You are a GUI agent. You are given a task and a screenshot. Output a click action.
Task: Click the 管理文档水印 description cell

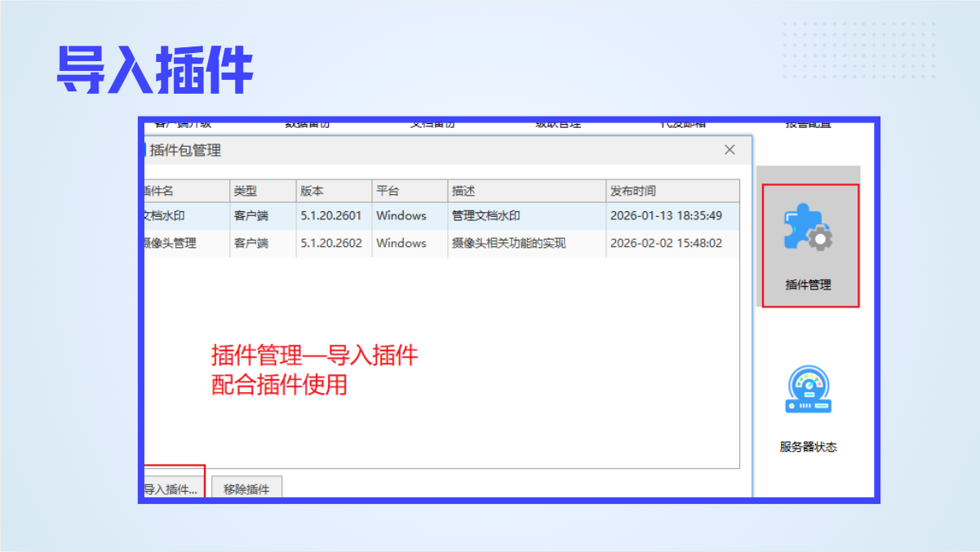point(486,216)
